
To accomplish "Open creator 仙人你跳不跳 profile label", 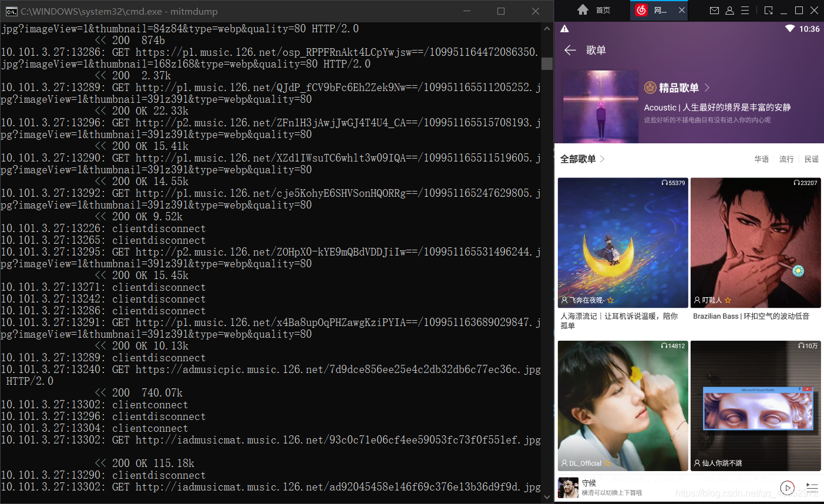I will pyautogui.click(x=718, y=463).
